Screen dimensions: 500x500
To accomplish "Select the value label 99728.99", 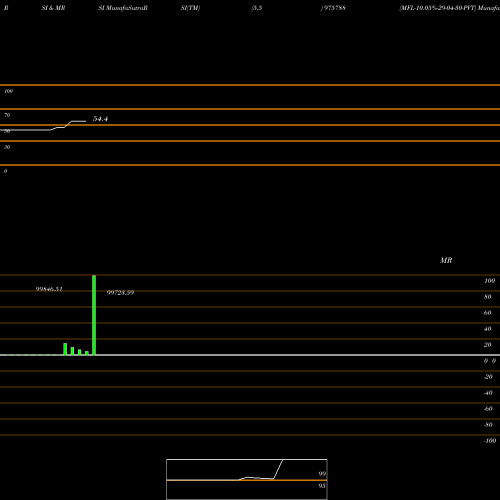I will coord(120,292).
